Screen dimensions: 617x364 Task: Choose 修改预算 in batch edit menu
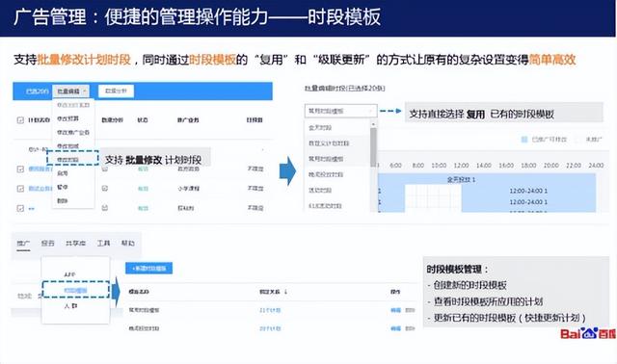68,118
